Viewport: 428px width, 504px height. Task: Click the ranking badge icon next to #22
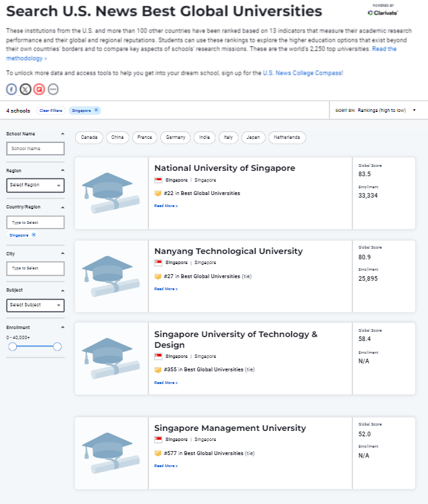(x=158, y=193)
